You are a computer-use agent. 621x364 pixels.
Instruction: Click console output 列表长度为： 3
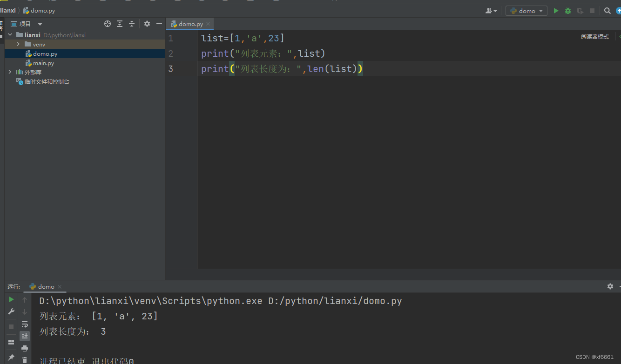[73, 331]
